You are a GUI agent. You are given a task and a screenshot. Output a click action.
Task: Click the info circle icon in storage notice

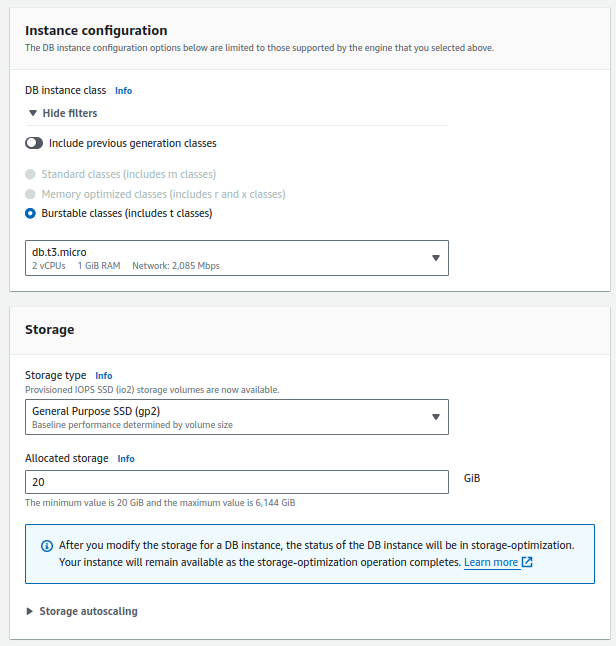pos(46,546)
